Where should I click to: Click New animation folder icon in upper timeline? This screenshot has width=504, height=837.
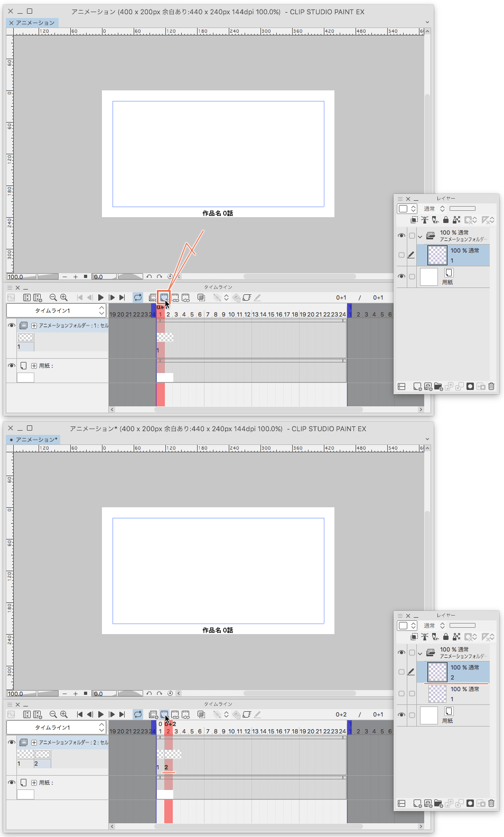[x=153, y=297]
